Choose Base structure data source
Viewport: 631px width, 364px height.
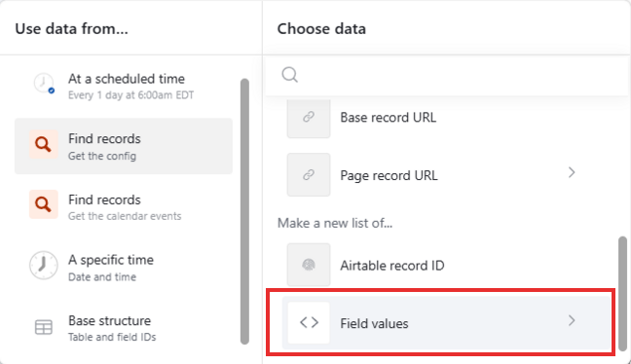(x=124, y=328)
